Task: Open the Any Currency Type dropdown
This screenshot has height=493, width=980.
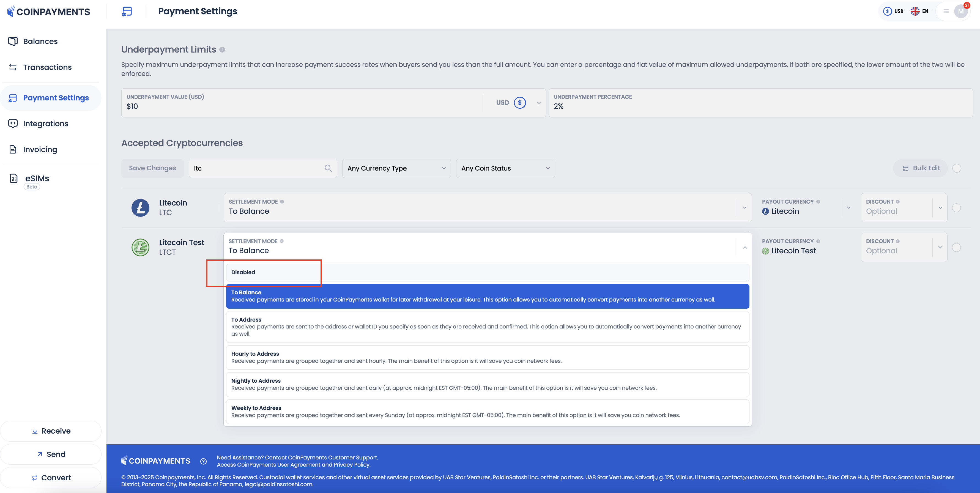Action: [396, 168]
